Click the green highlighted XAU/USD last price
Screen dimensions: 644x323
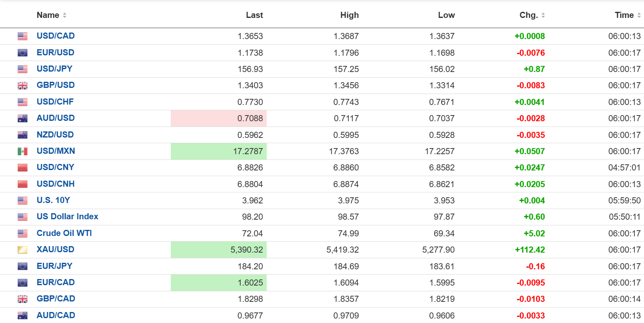coord(246,250)
